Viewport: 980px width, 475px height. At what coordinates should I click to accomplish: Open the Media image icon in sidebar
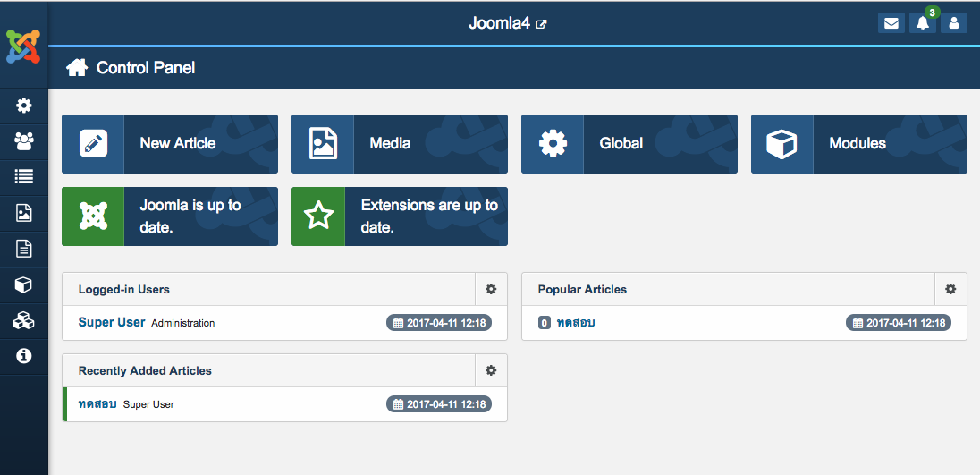click(24, 213)
